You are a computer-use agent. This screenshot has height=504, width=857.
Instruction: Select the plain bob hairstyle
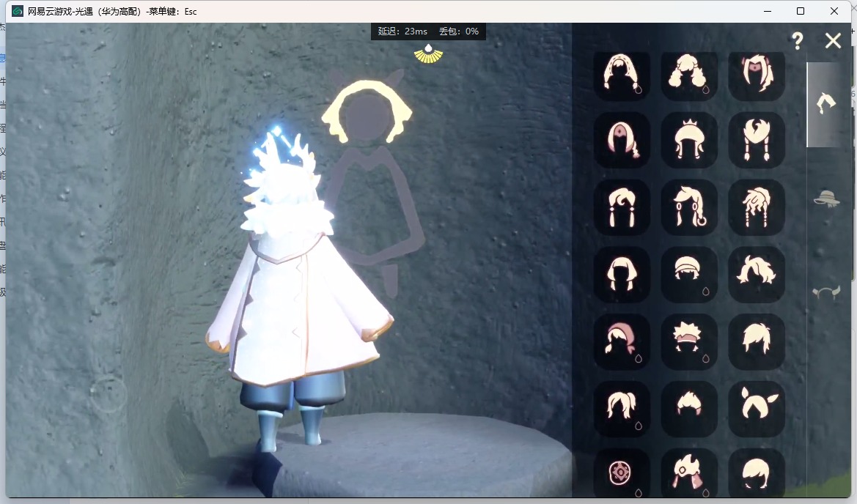(x=622, y=275)
